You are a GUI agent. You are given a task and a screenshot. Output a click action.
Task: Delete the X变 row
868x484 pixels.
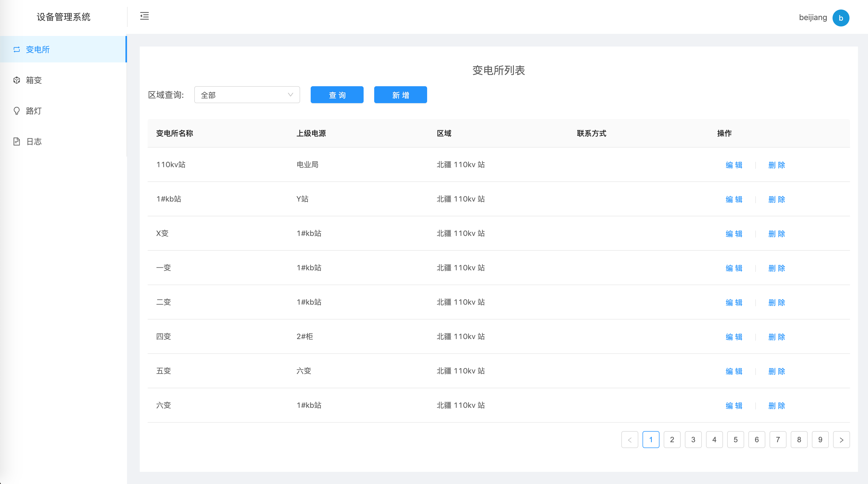776,234
